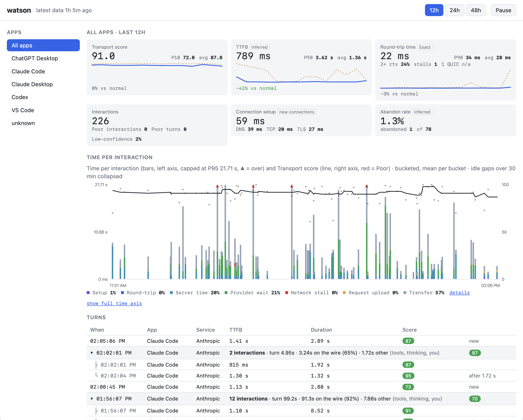Click score badge 95 in 02:02:04 PM row

click(x=408, y=376)
